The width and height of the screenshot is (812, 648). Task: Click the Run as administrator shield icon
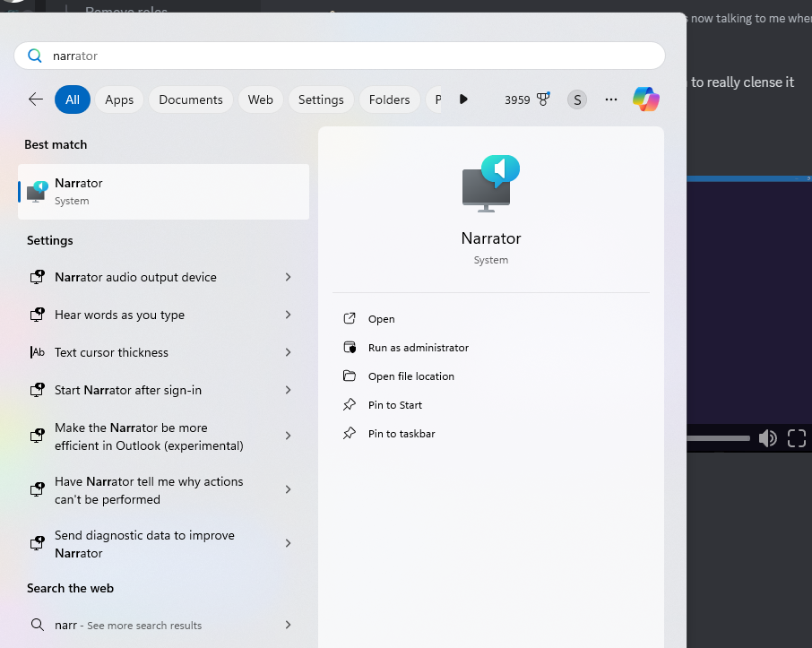(x=350, y=347)
